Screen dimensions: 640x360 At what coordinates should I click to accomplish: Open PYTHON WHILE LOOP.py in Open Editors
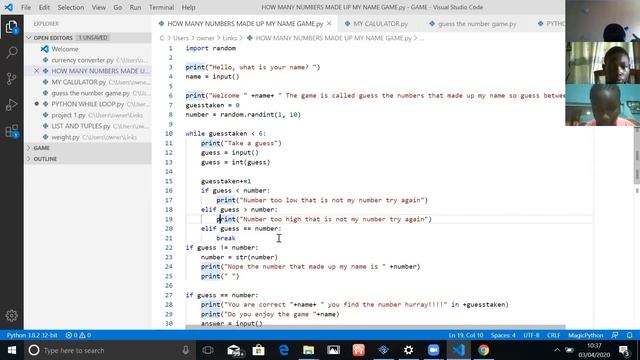click(88, 104)
